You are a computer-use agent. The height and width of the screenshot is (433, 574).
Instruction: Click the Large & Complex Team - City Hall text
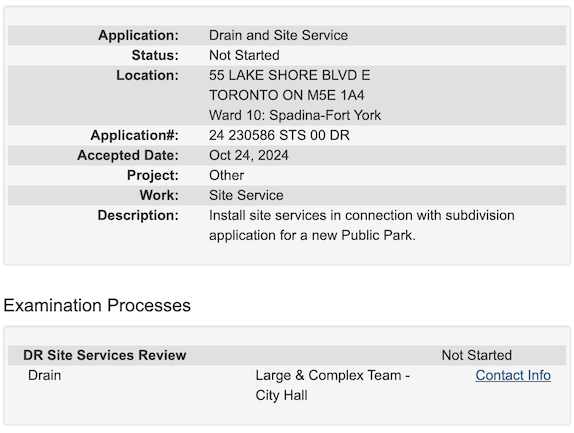(x=332, y=385)
